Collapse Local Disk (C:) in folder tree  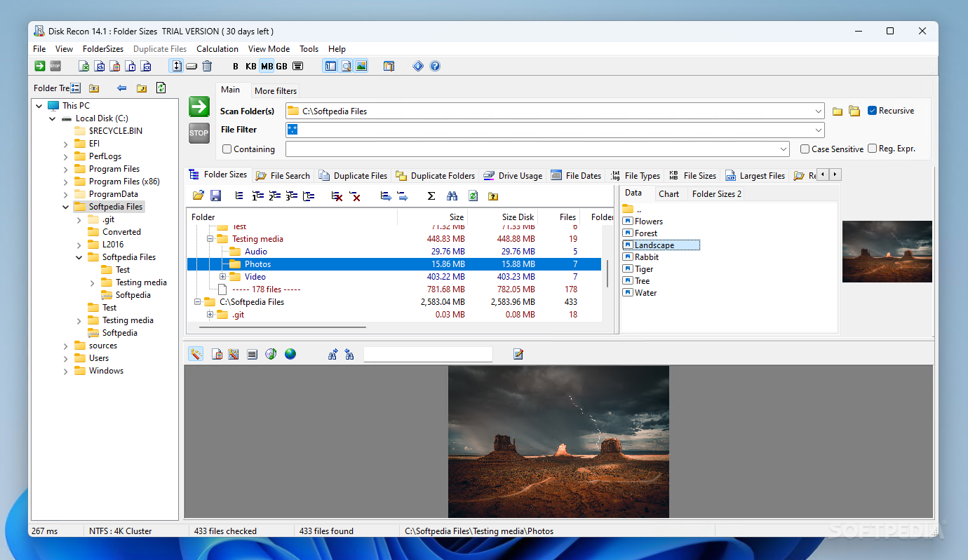point(52,118)
